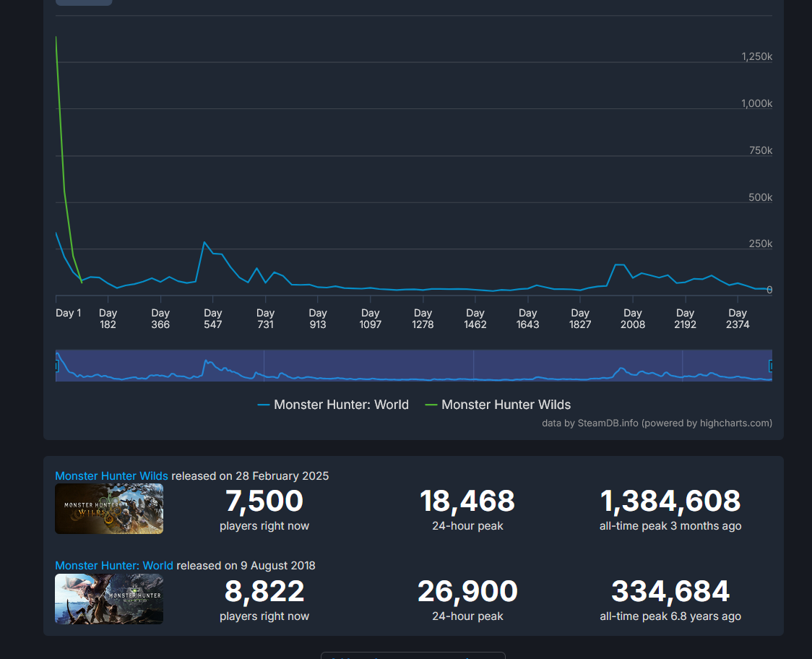812x659 pixels.
Task: Click the 1,250k y-axis label
Action: 756,56
